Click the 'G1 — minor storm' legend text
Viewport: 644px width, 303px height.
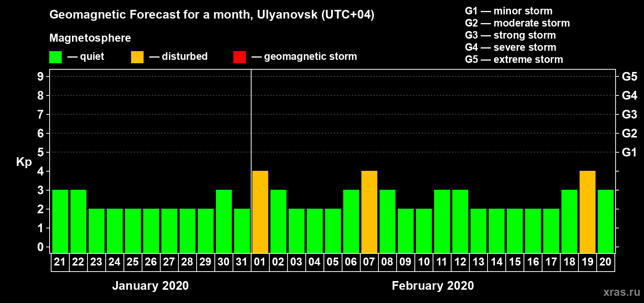coord(509,11)
